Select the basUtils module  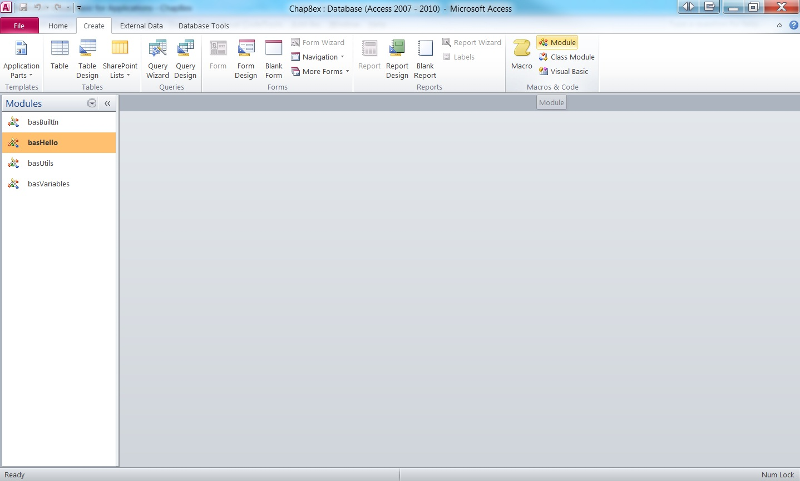click(59, 163)
